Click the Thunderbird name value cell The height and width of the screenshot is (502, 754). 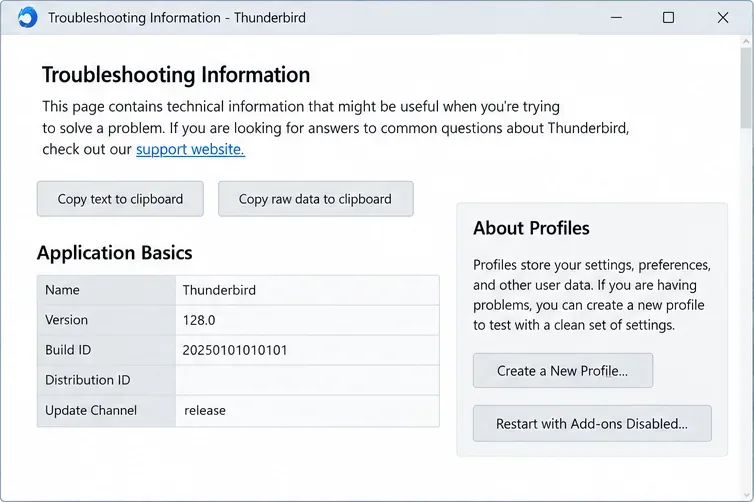pos(307,290)
